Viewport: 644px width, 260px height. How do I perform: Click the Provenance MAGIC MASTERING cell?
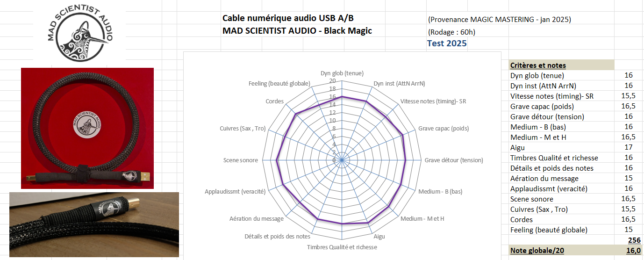[499, 20]
